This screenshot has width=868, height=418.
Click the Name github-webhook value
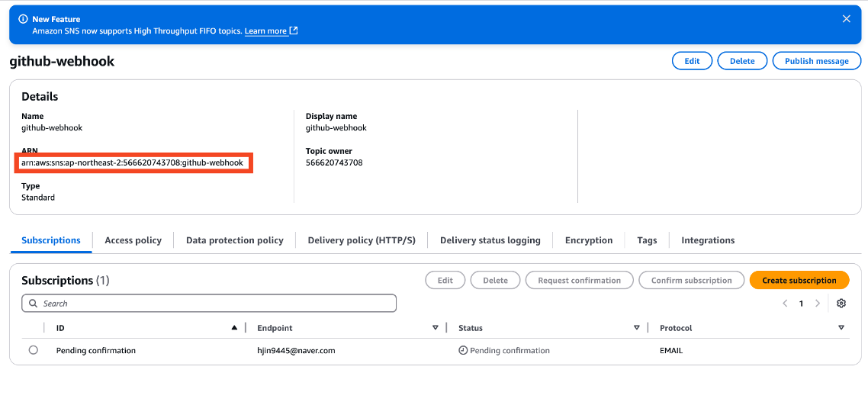pyautogui.click(x=52, y=128)
